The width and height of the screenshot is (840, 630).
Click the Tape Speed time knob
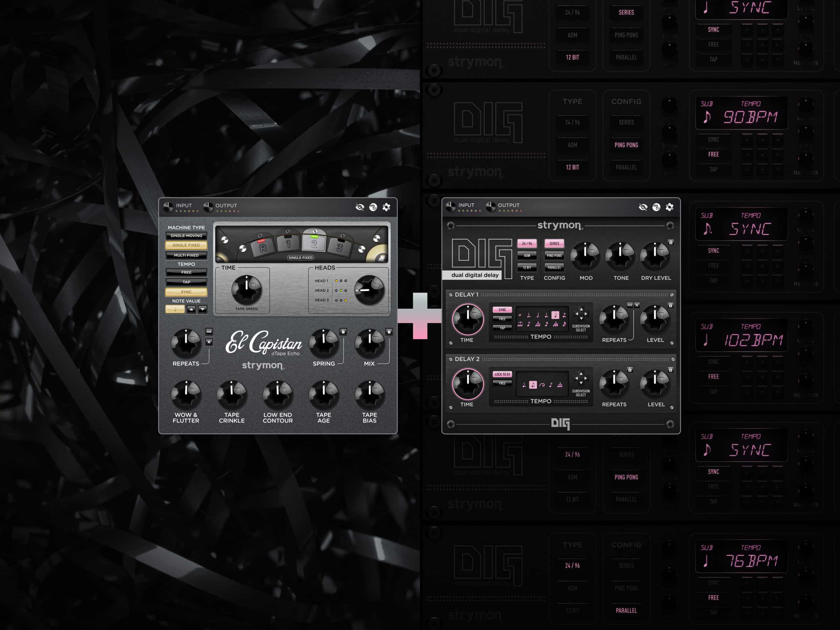coord(247,290)
